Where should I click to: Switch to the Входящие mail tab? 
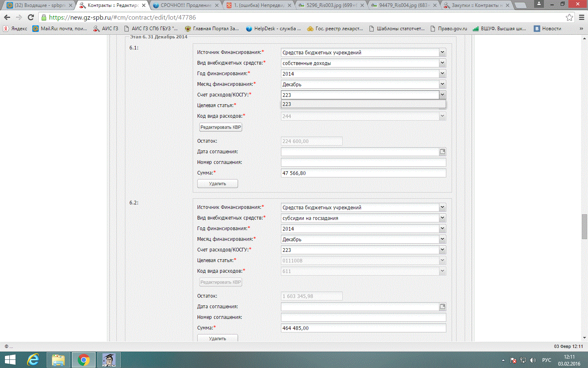click(38, 5)
